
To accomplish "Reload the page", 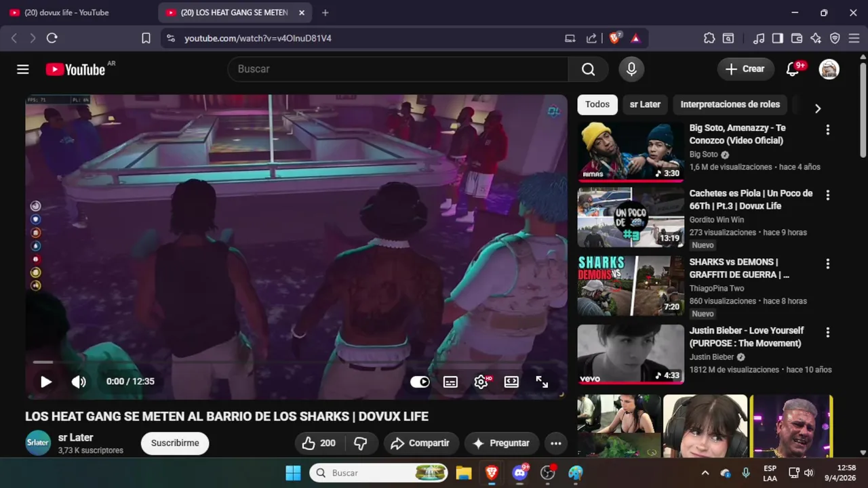I will [x=52, y=39].
